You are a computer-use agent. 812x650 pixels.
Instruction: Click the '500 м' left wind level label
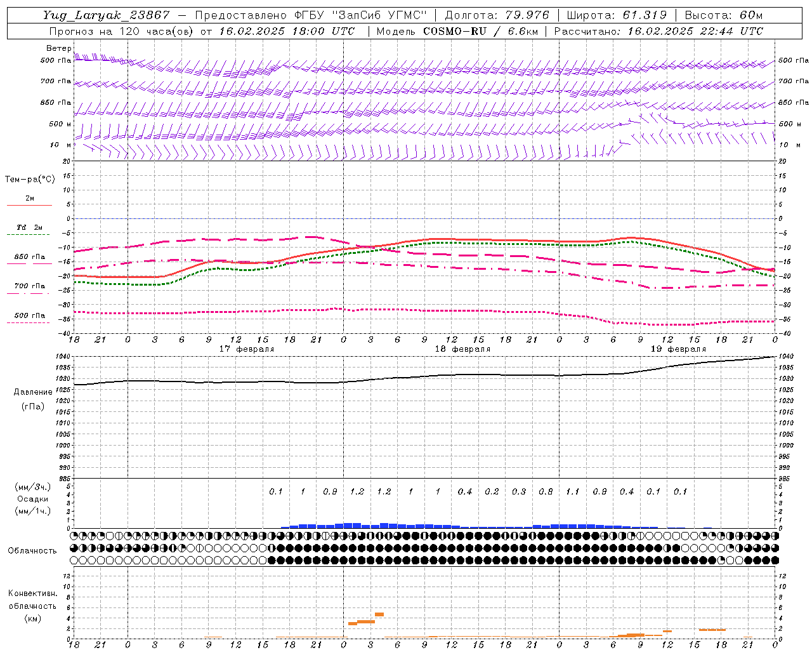tap(60, 124)
